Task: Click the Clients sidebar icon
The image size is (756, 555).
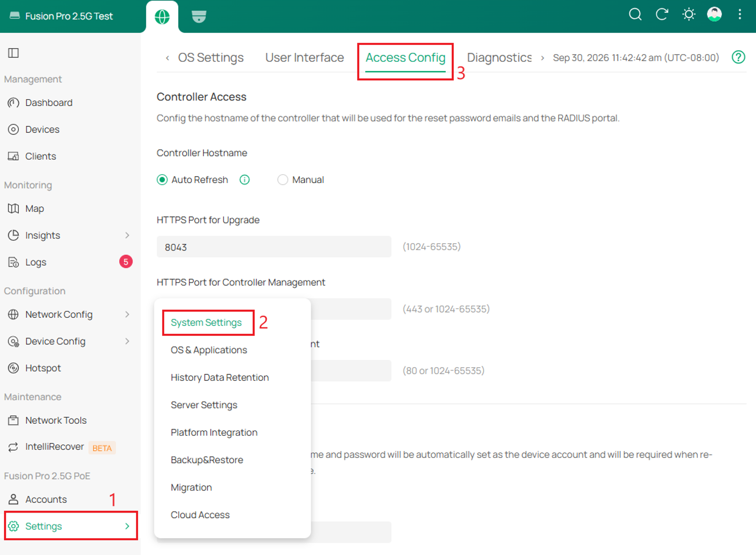Action: 13,156
